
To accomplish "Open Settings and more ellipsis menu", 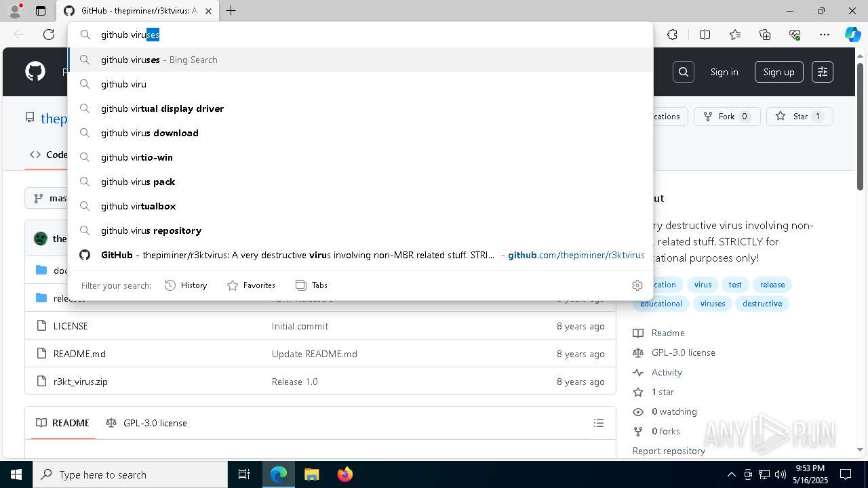I will [x=825, y=35].
